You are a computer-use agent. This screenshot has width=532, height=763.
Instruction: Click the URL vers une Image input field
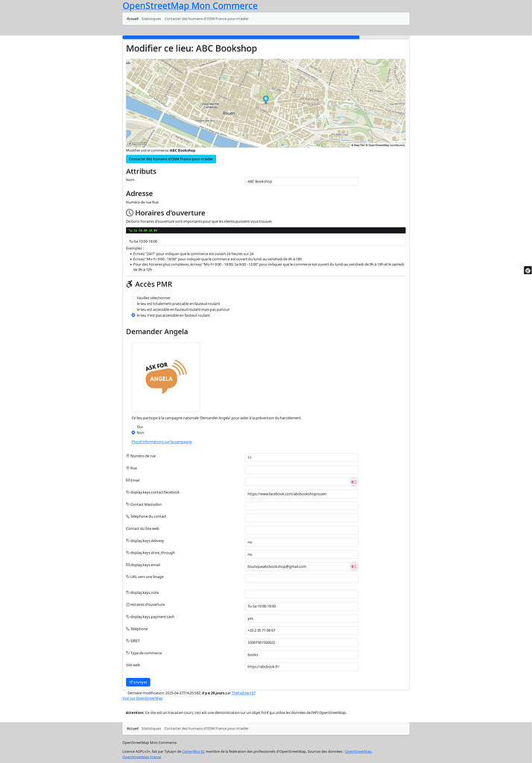click(x=301, y=578)
